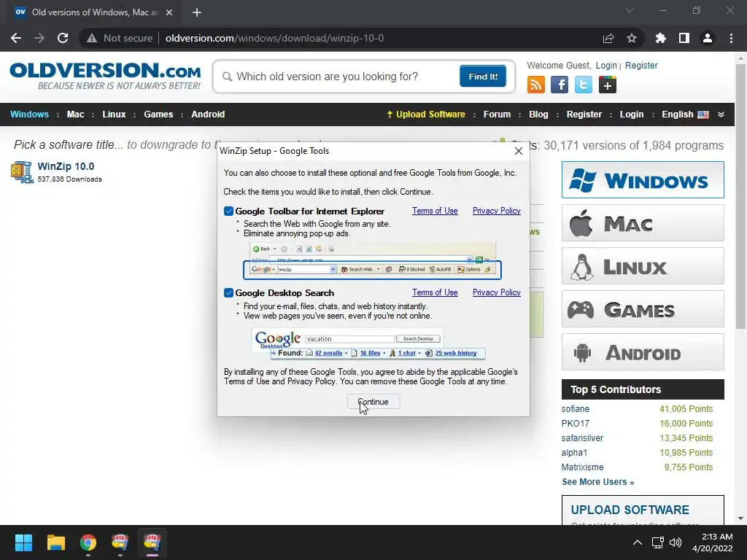Click the WinZip 10.0 program icon
The image size is (747, 560).
pos(22,172)
